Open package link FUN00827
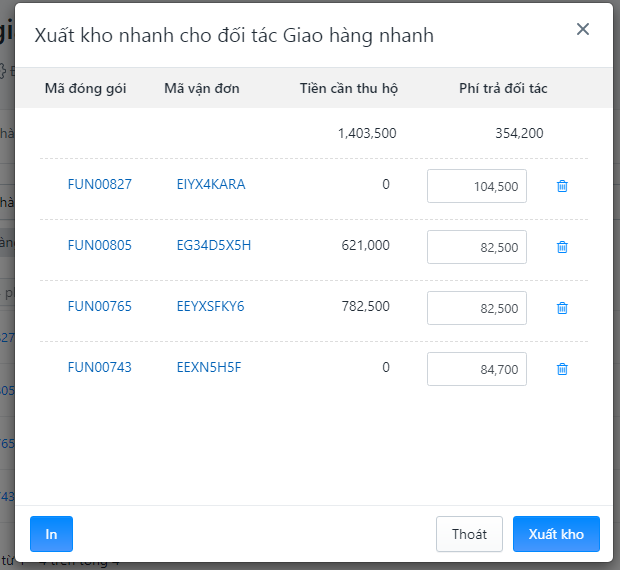The width and height of the screenshot is (620, 570). [x=100, y=184]
